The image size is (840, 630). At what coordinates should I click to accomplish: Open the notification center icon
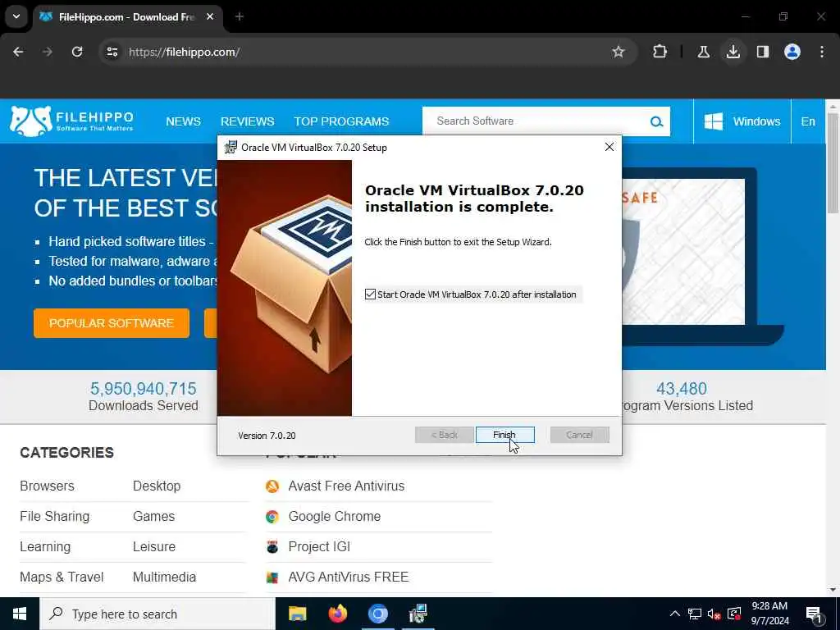(x=814, y=614)
